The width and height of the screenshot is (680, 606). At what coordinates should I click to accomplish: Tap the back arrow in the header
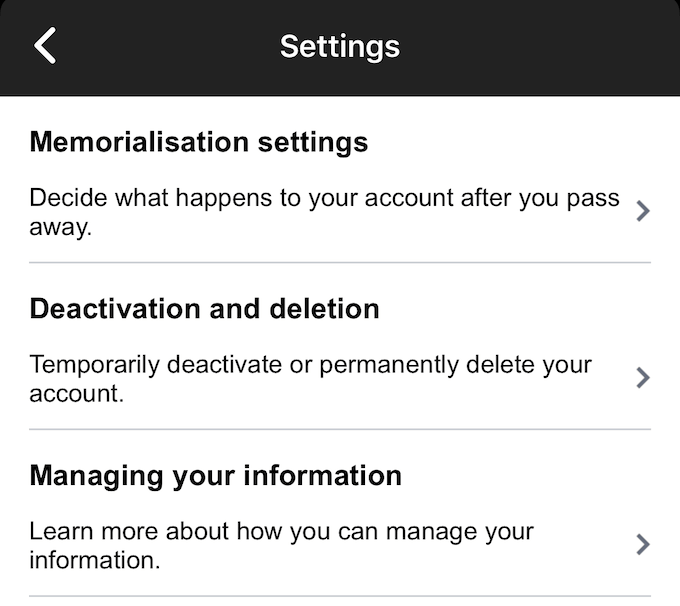point(45,46)
